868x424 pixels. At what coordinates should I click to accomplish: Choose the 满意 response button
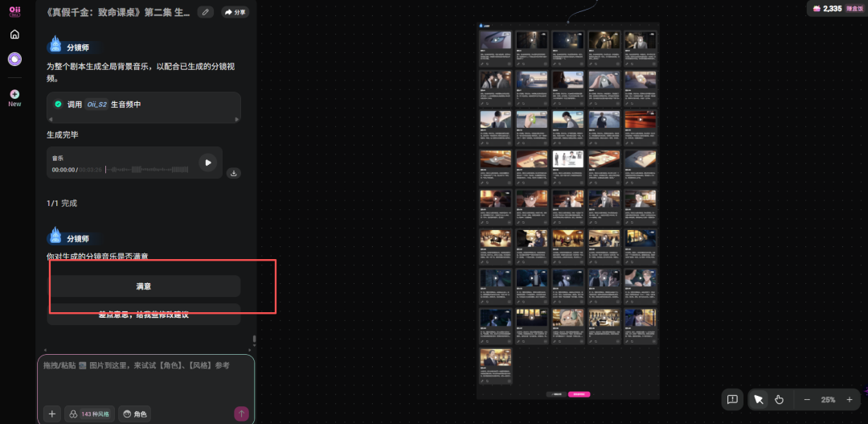(144, 286)
